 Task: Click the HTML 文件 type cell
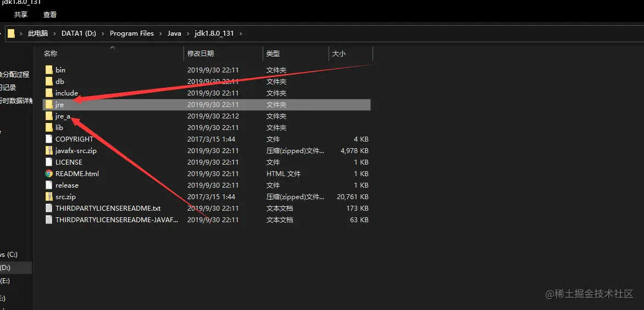284,173
